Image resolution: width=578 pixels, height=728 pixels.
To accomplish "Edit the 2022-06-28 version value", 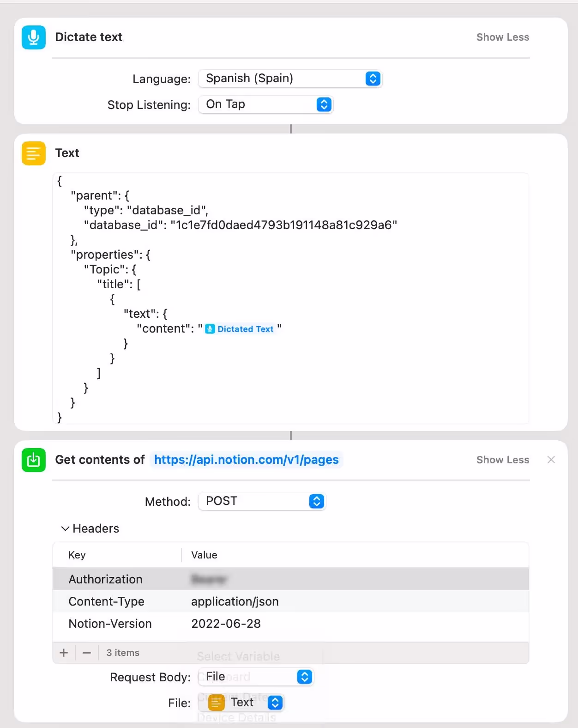I will pyautogui.click(x=226, y=624).
